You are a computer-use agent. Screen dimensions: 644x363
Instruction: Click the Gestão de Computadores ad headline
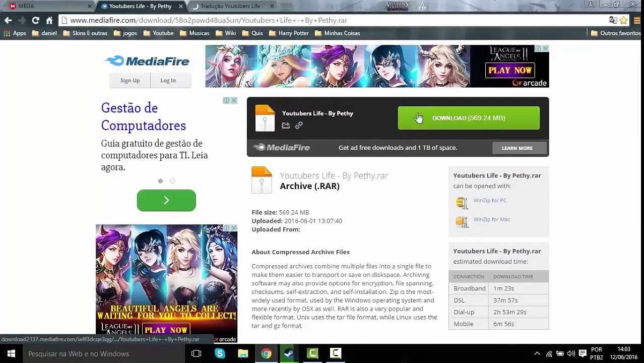[144, 116]
